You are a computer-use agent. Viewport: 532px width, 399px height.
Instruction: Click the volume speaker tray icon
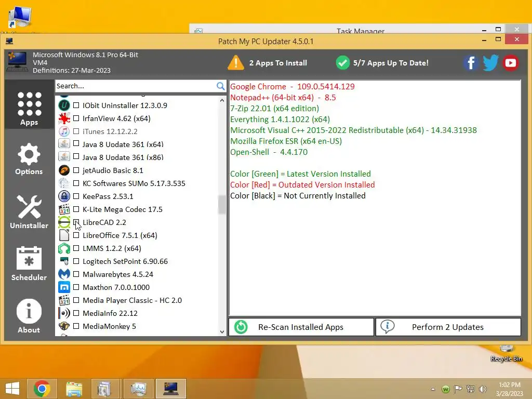coord(483,389)
